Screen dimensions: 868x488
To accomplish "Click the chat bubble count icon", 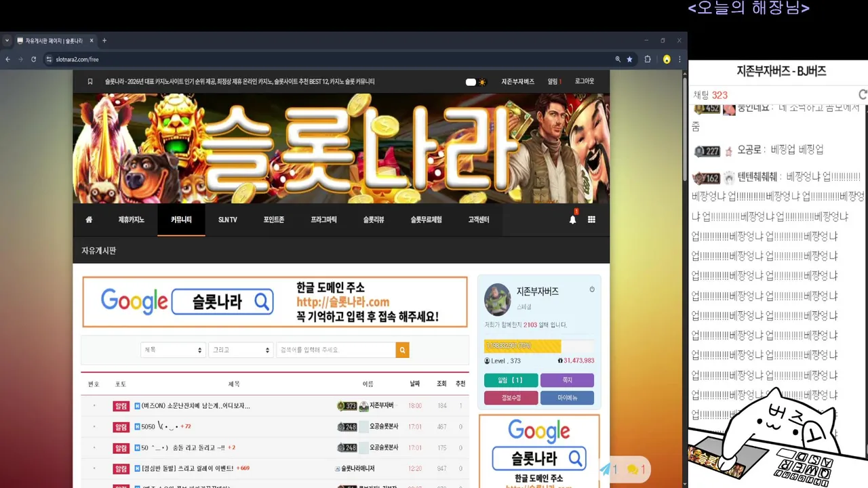I will [x=632, y=469].
